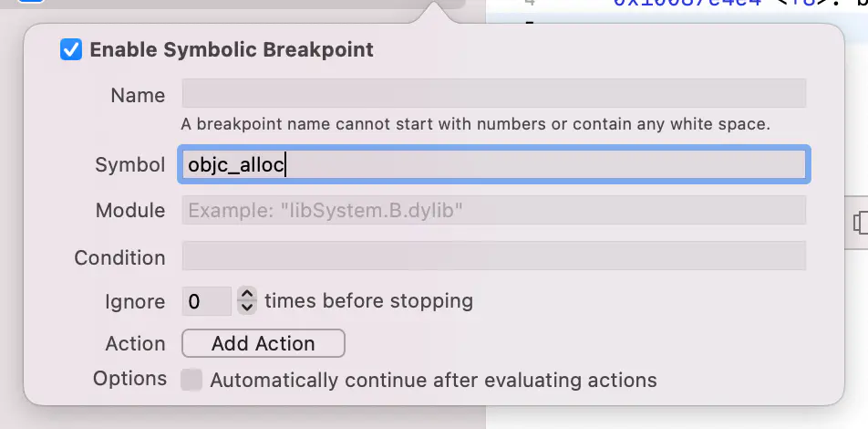Focus the breakpoint Name field
Image resolution: width=868 pixels, height=429 pixels.
coord(494,93)
